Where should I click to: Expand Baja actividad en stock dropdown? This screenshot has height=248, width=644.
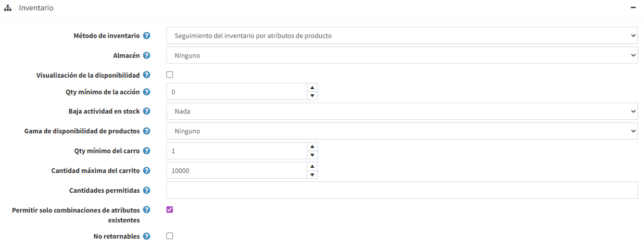point(402,111)
